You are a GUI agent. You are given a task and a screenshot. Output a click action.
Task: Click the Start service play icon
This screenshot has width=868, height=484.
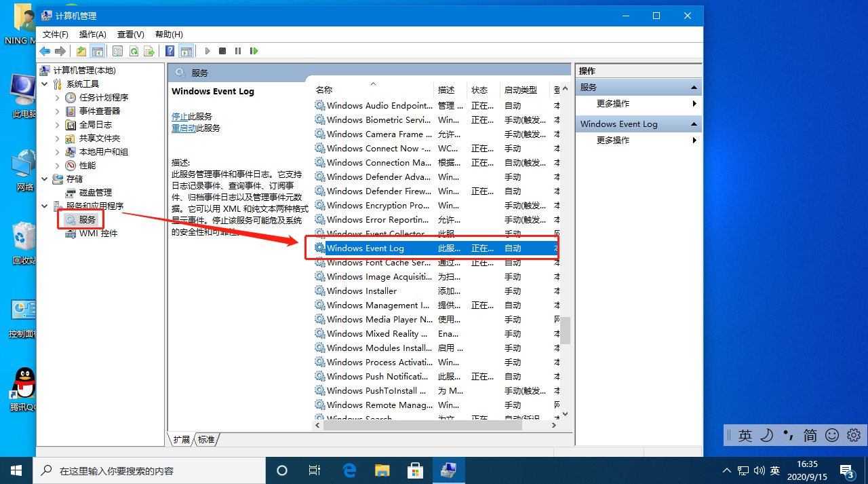point(207,51)
